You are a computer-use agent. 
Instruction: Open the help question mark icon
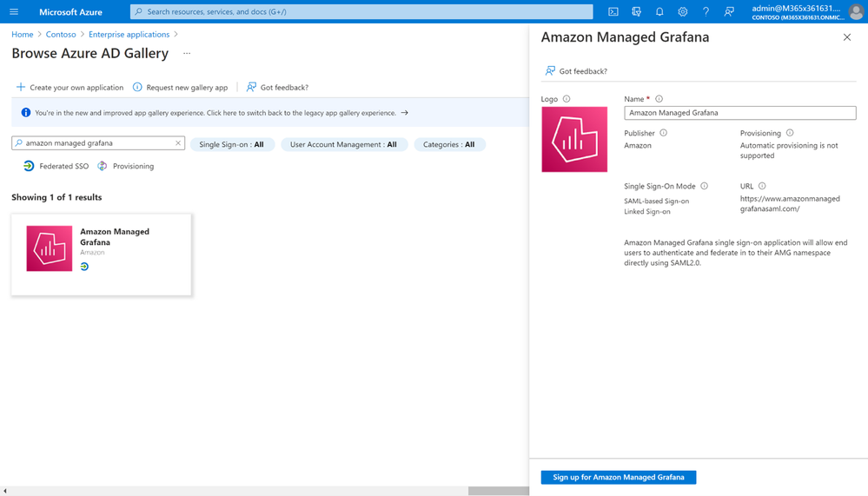(x=706, y=11)
